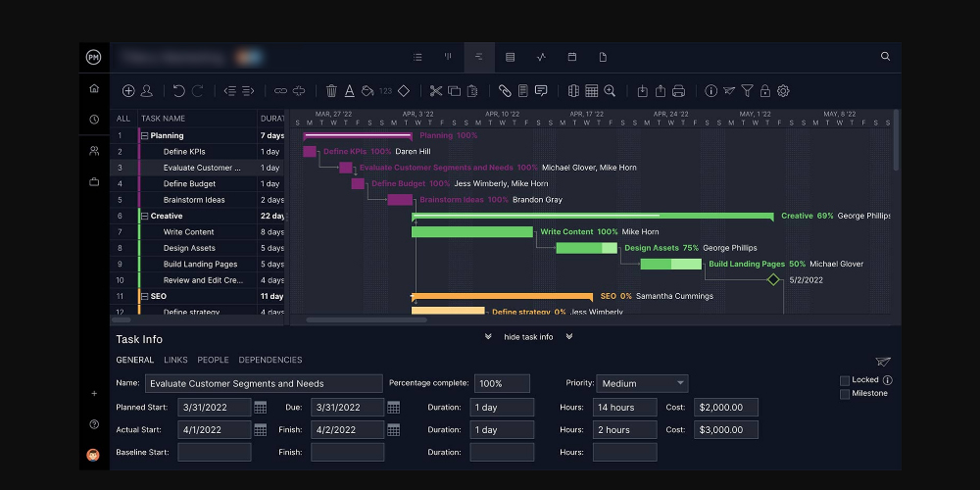Click the Name field in Task Info
The height and width of the screenshot is (490, 980).
[x=264, y=383]
